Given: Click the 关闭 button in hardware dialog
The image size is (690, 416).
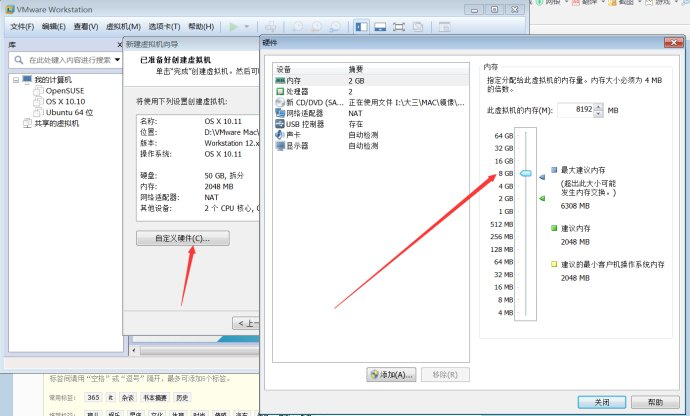Looking at the screenshot, I should click(602, 402).
